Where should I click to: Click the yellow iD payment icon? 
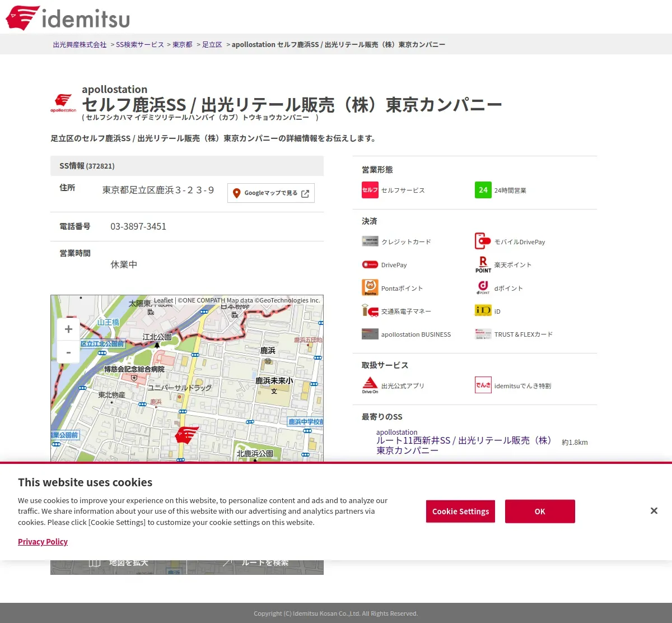(x=483, y=310)
